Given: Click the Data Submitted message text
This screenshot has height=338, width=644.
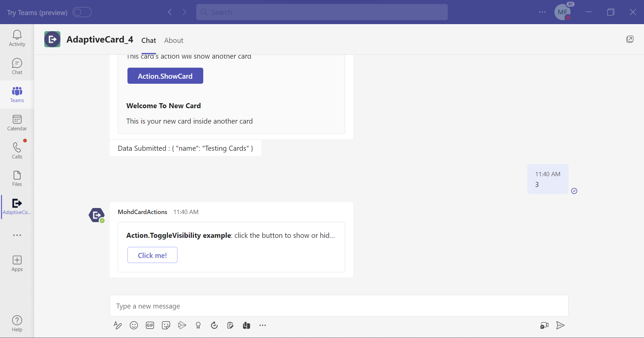Looking at the screenshot, I should point(185,148).
